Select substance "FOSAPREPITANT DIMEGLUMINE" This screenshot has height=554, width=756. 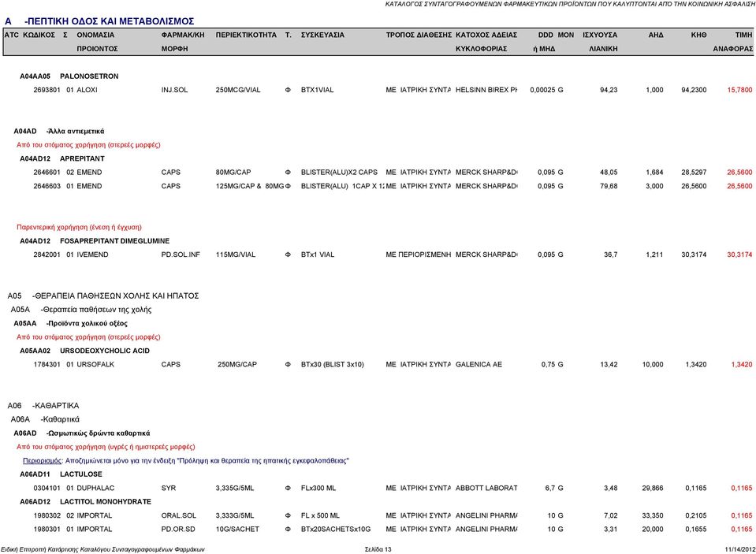tap(115, 241)
